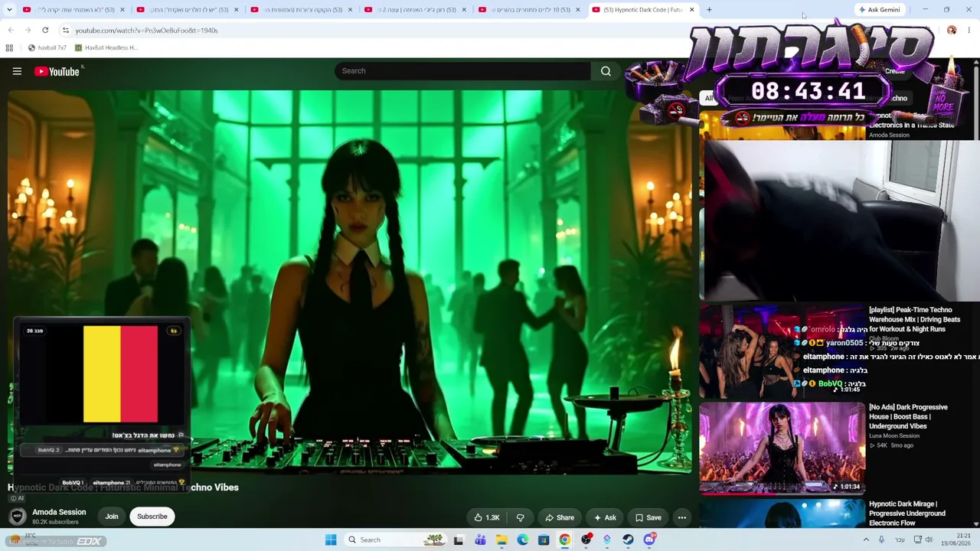This screenshot has height=551, width=980.
Task: Open Task View from the taskbar
Action: pyautogui.click(x=459, y=540)
